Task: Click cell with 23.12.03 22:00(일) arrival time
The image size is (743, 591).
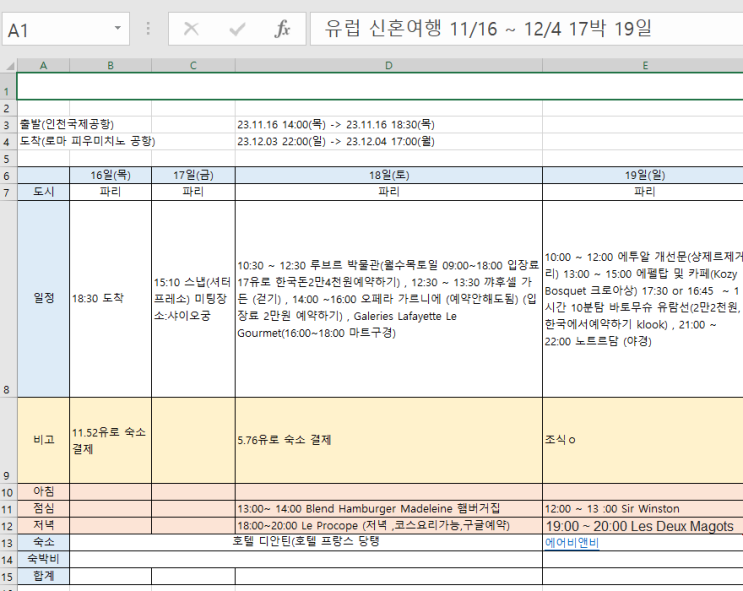Action: (389, 141)
